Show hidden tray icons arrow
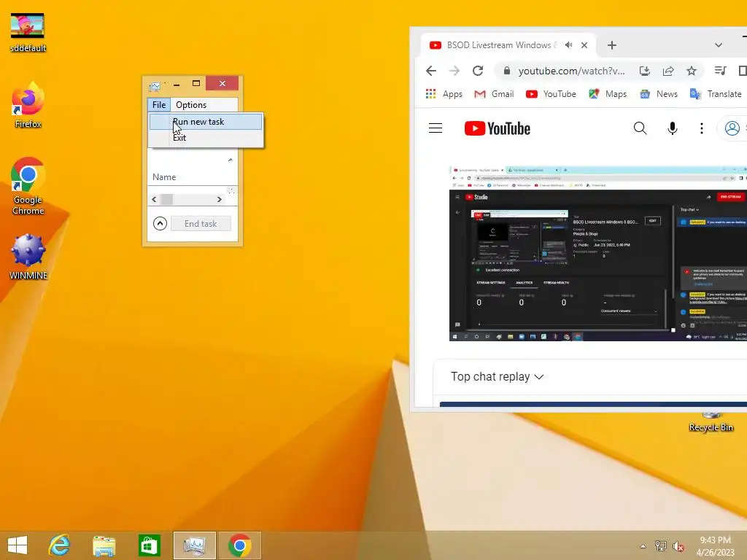 (643, 546)
